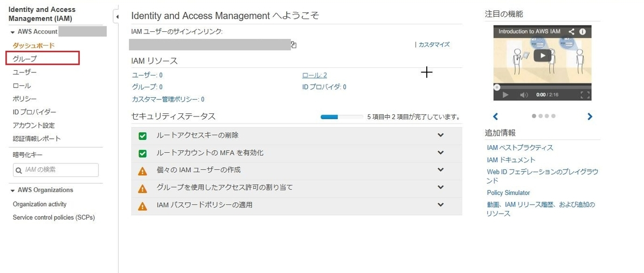
Task: Click warning icon for グループを使用したアクセス許可の割り当て
Action: coord(142,189)
